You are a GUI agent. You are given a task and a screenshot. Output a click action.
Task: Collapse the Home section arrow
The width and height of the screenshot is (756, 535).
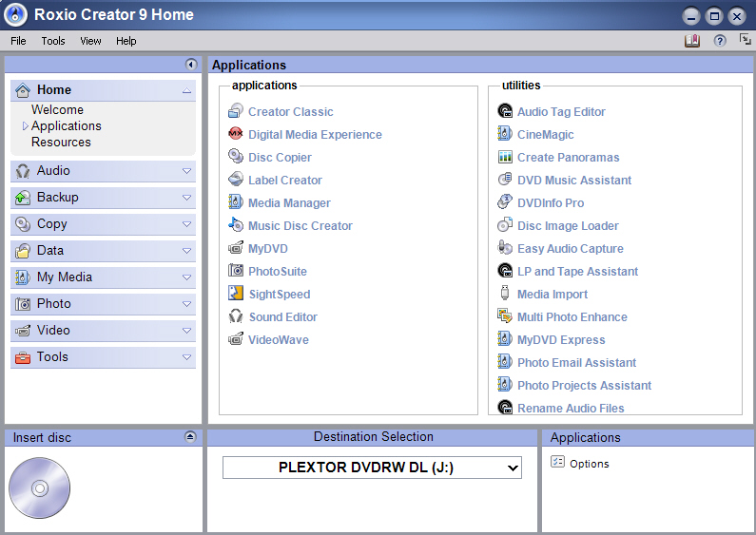tap(186, 90)
